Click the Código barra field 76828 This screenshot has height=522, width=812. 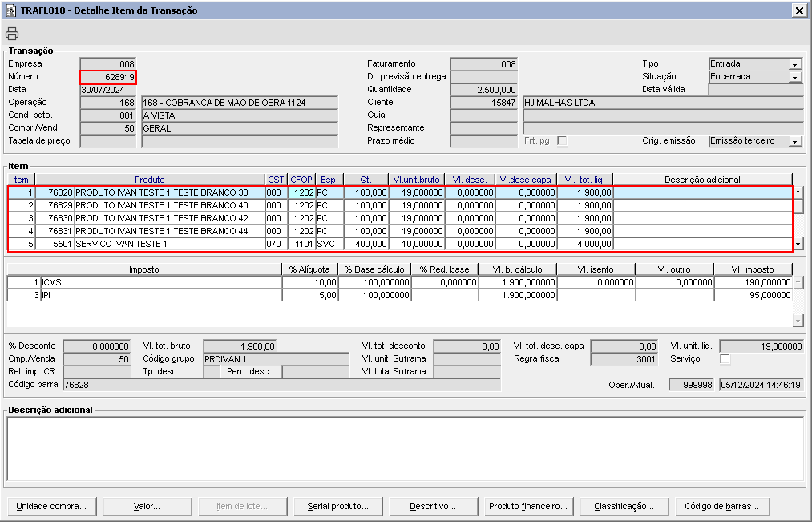click(281, 385)
